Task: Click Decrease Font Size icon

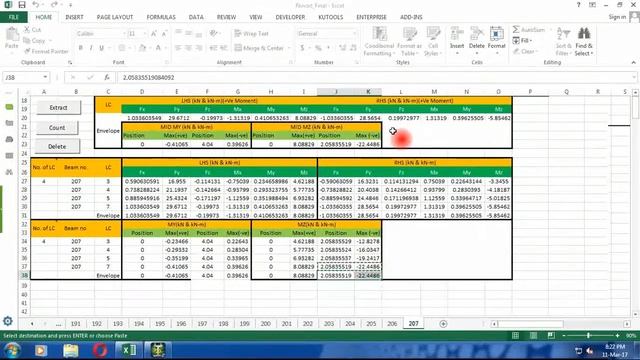Action: coord(164,34)
